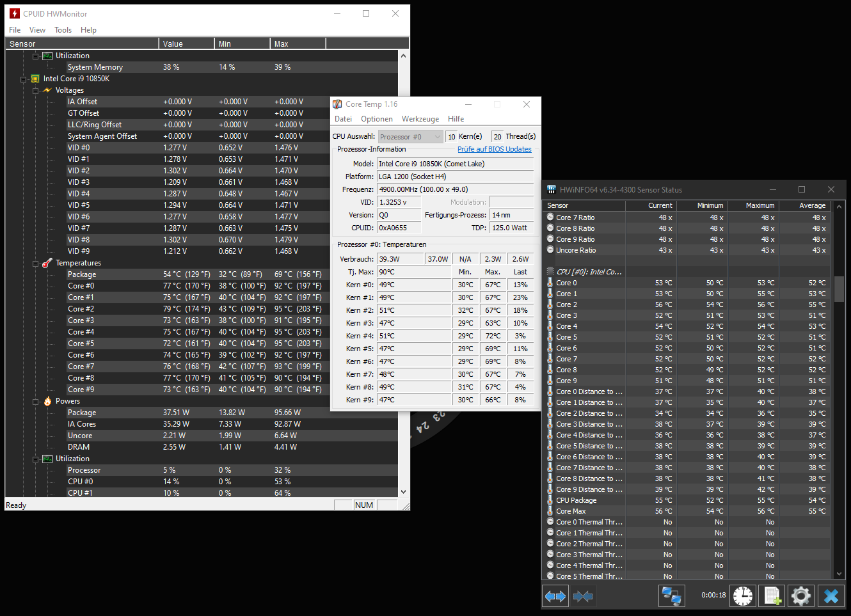Click Core 3 Distance to TjMax icon

(x=550, y=424)
